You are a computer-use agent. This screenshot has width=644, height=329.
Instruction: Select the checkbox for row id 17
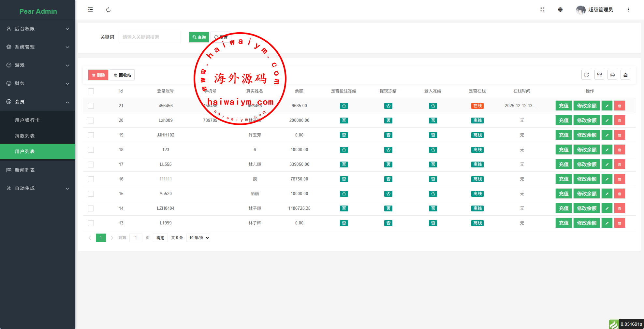point(91,164)
